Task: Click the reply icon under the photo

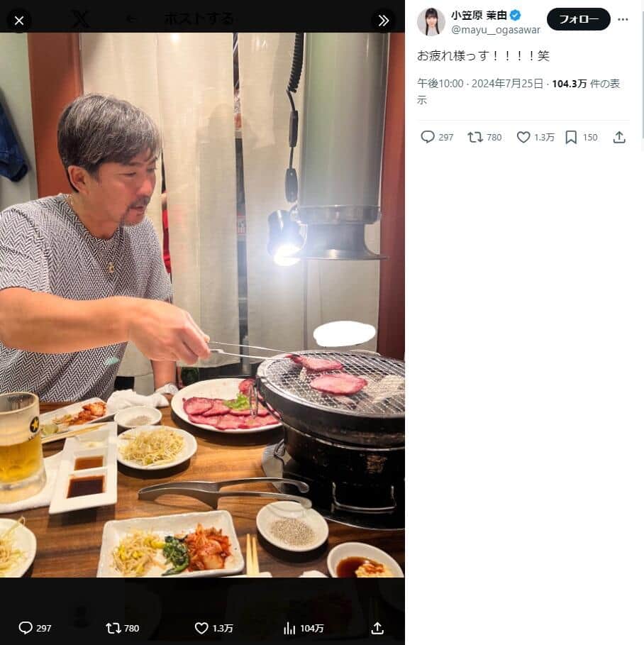Action: pos(26,628)
